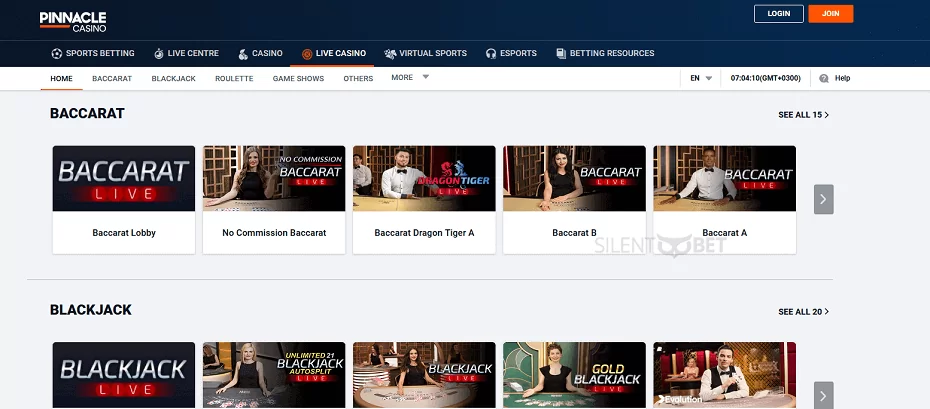Switch to the Others tab
Image resolution: width=930 pixels, height=409 pixels.
(358, 78)
